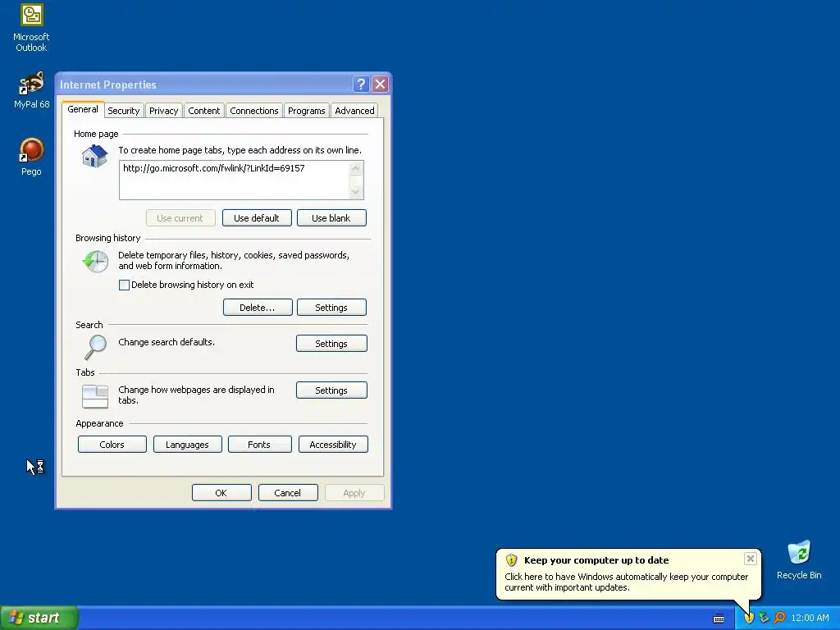This screenshot has height=630, width=840.
Task: Click the Keep your computer up to date balloon text
Action: pyautogui.click(x=596, y=560)
